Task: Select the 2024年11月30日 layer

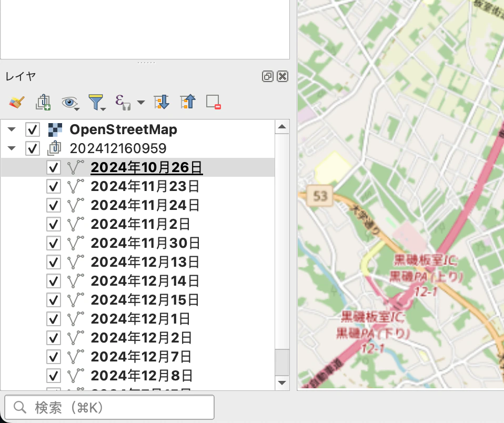Action: pos(146,243)
